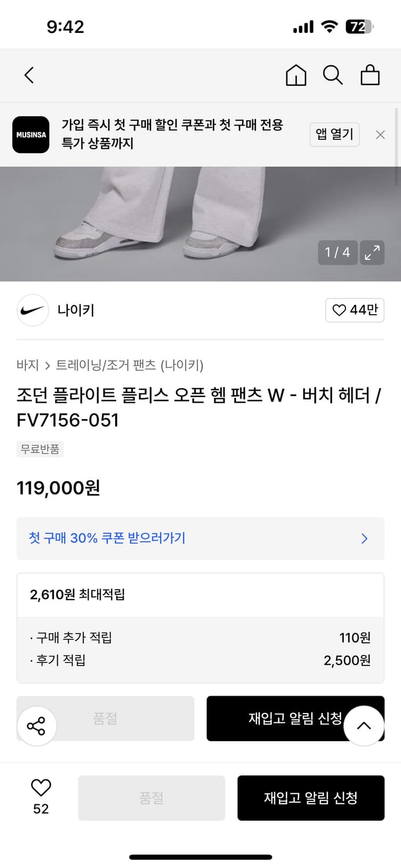This screenshot has height=868, width=401.
Task: Tap the heart showing 44만 likes
Action: click(355, 310)
